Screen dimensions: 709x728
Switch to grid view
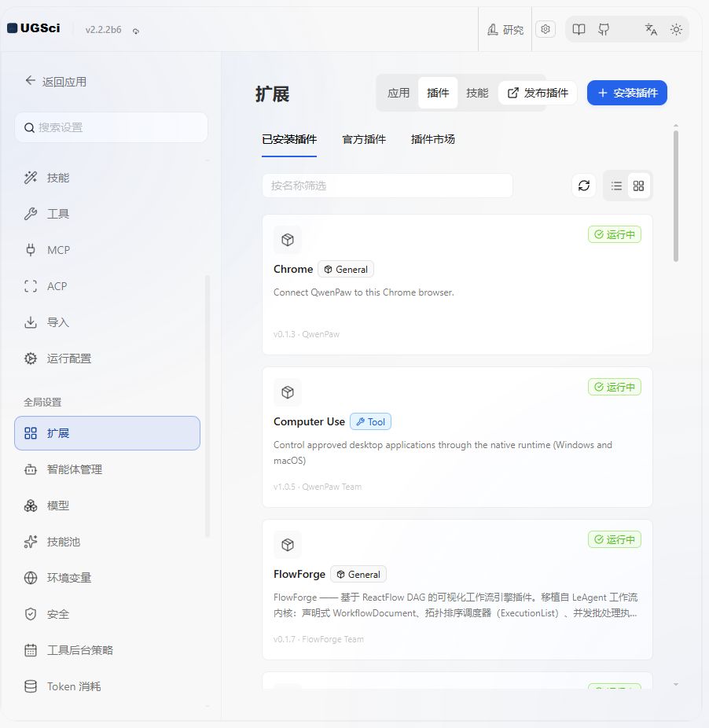coord(638,186)
